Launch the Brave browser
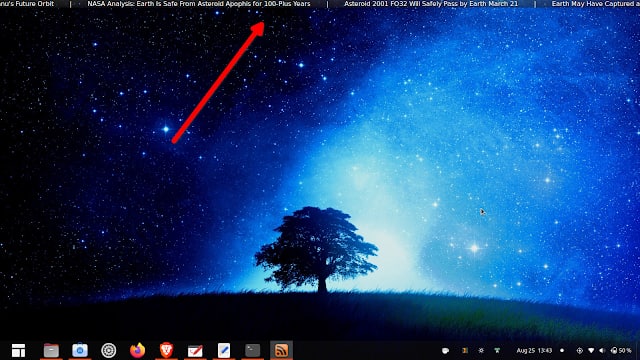 tap(166, 350)
